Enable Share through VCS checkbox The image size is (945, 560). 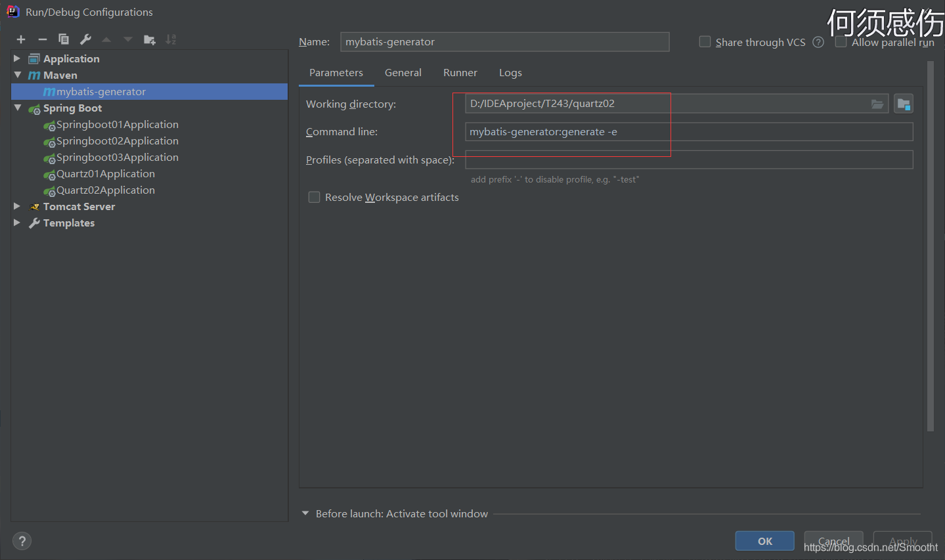[x=705, y=42]
